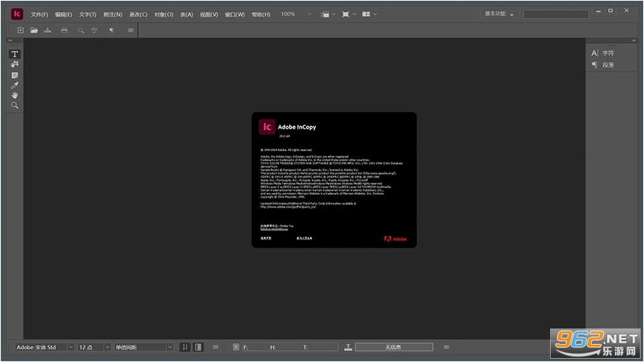This screenshot has width=644, height=362.
Task: Click the Find search icon in toolbar
Action: tap(81, 30)
